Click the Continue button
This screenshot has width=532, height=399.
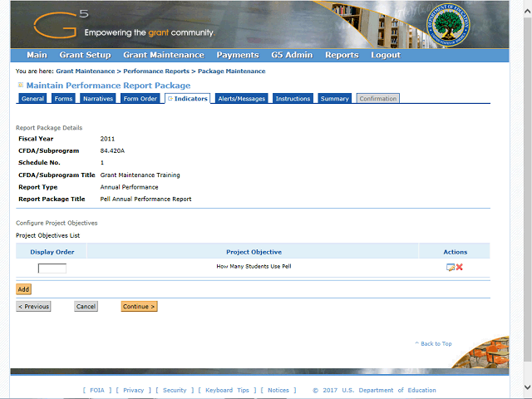(x=139, y=307)
